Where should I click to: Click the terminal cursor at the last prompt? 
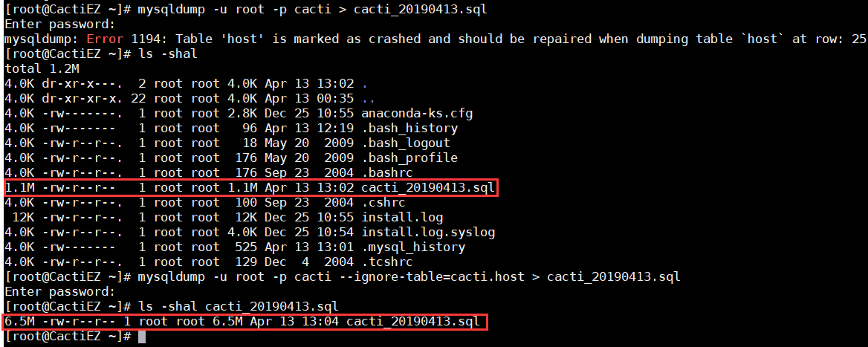(142, 337)
